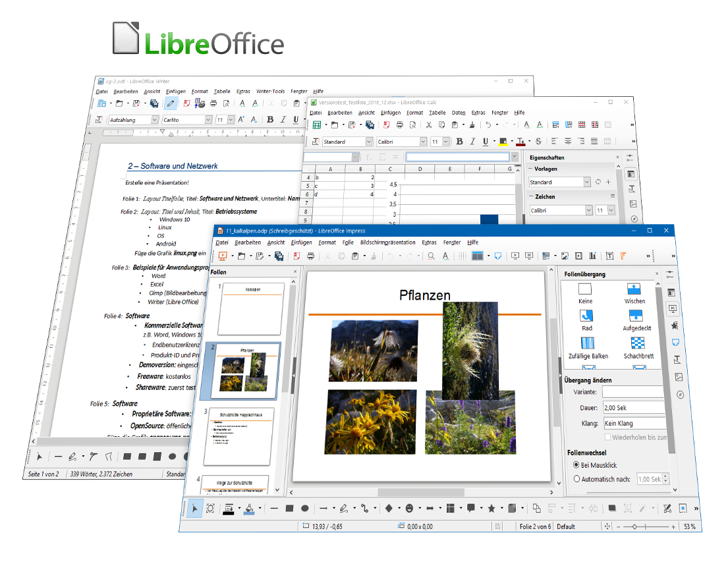Open the 'Daten' menu in Calc
Image resolution: width=728 pixels, height=562 pixels.
pos(459,113)
